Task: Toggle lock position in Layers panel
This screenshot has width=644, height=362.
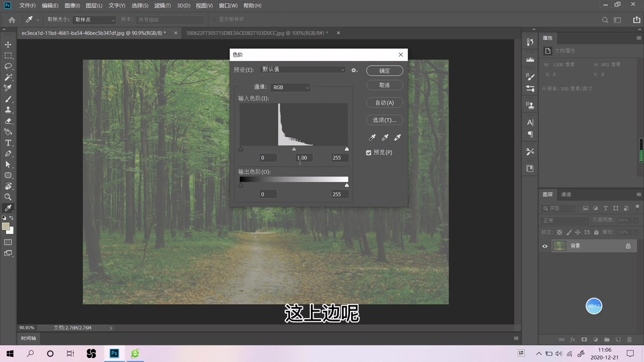Action: [x=578, y=233]
